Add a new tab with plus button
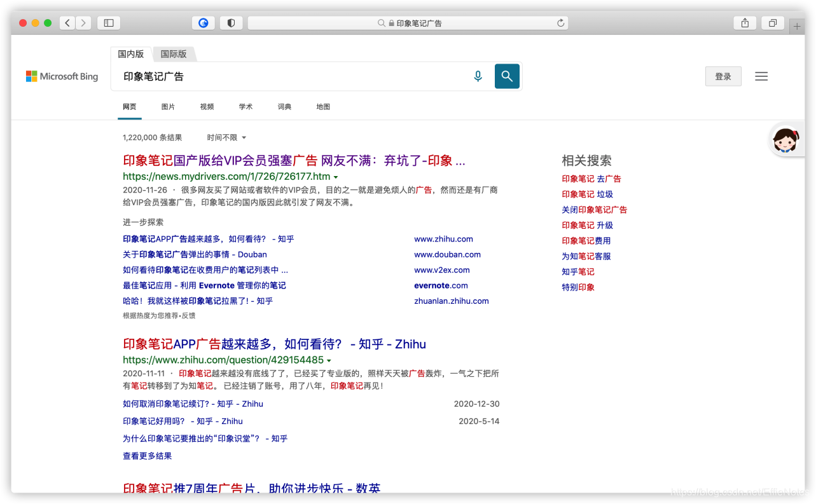This screenshot has width=816, height=504. 797,27
